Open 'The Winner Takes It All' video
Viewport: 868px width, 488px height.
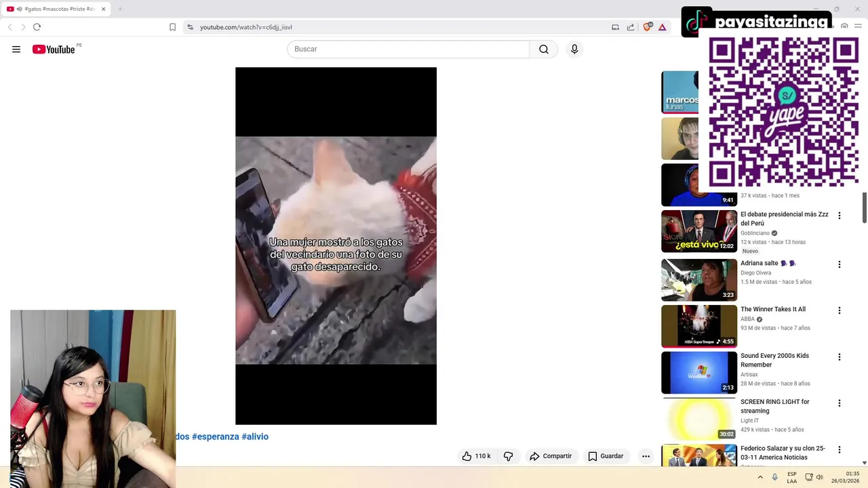tap(773, 309)
